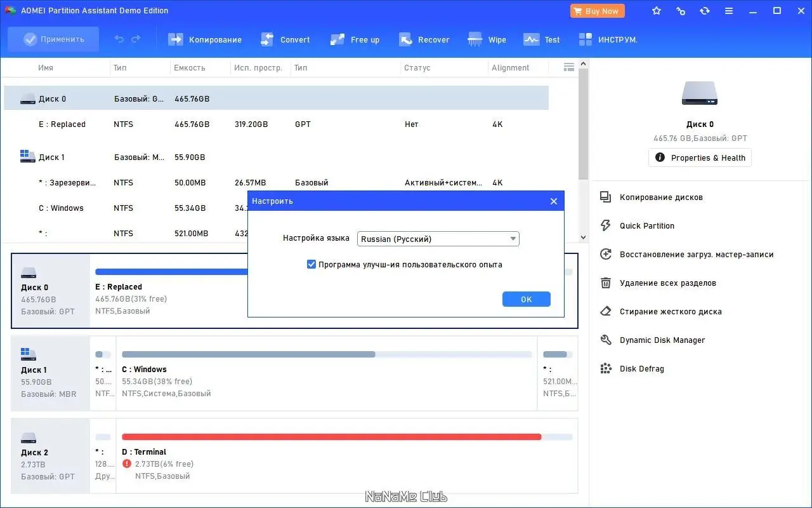Select the C : Windows row in table
The image size is (812, 508).
pyautogui.click(x=126, y=208)
